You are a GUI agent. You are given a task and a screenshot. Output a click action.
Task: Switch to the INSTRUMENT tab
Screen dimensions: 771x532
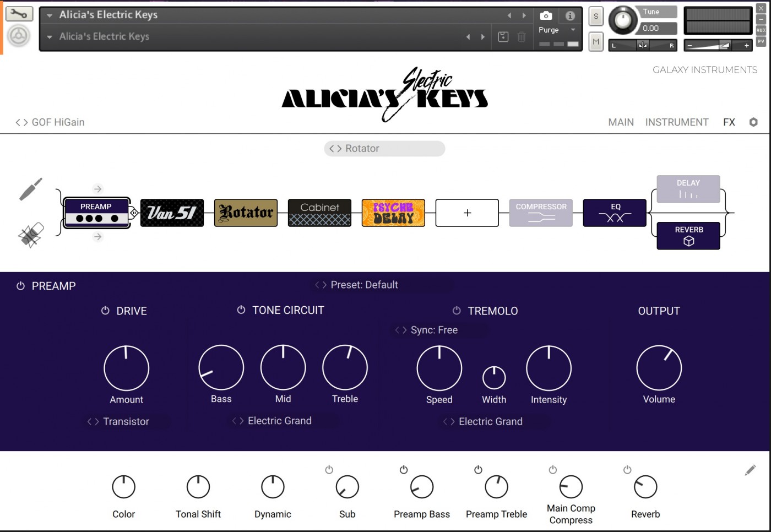tap(677, 122)
